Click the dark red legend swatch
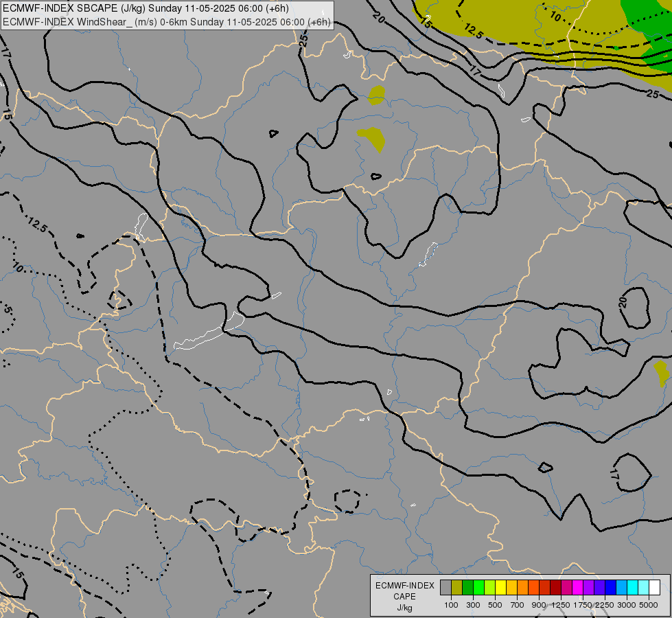The width and height of the screenshot is (672, 618). 556,588
